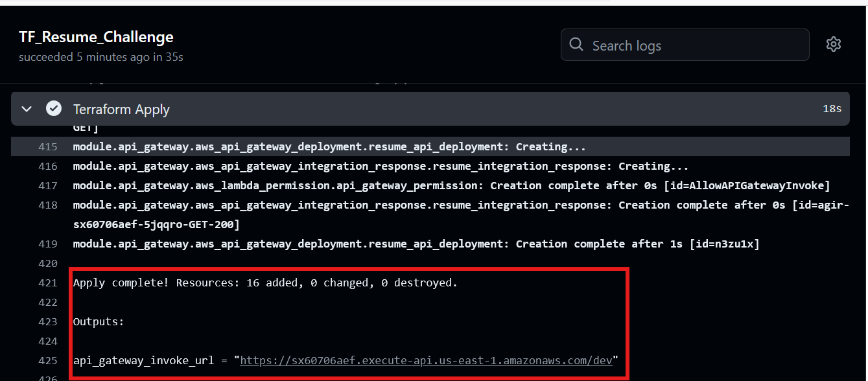
Task: Click the Terraform Apply success checkmark icon
Action: point(54,109)
